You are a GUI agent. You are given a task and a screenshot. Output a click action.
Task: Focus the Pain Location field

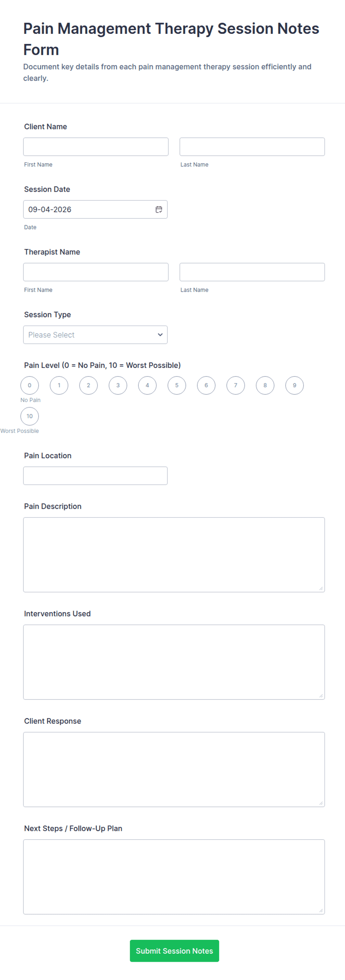coord(95,476)
